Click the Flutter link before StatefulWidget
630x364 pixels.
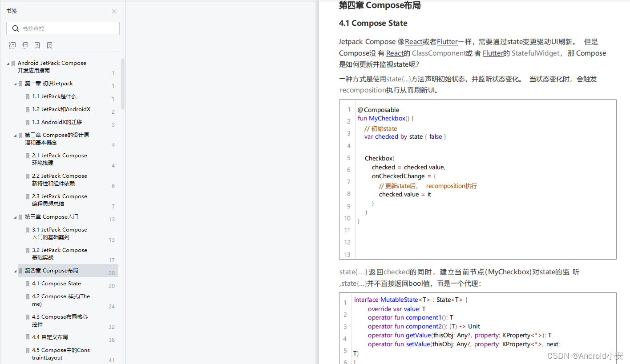pos(493,53)
